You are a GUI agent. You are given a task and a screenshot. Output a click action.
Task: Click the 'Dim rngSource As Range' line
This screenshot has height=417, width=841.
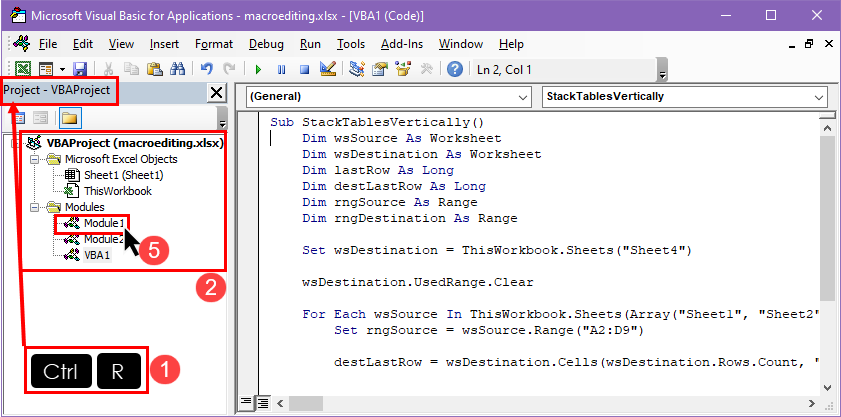(390, 202)
